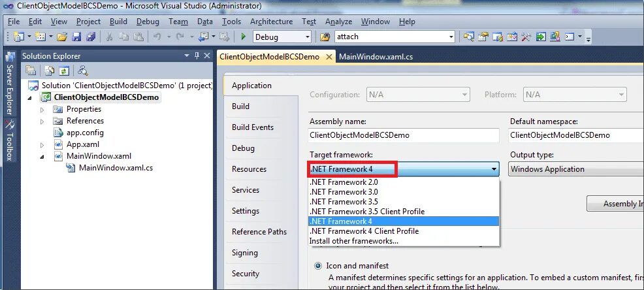The height and width of the screenshot is (290, 644).
Task: Open the Toolbox side tab
Action: (x=10, y=141)
